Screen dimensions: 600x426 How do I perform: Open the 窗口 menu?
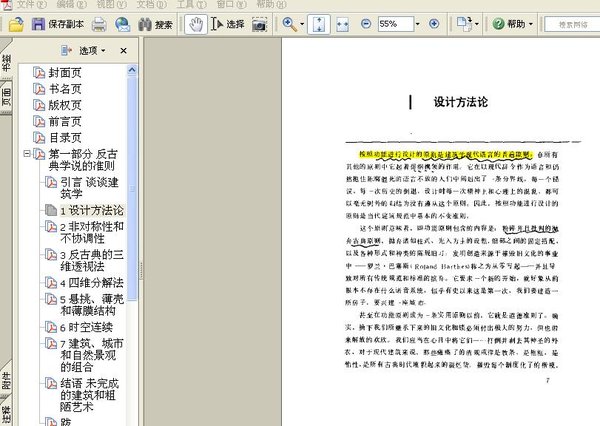tap(227, 5)
